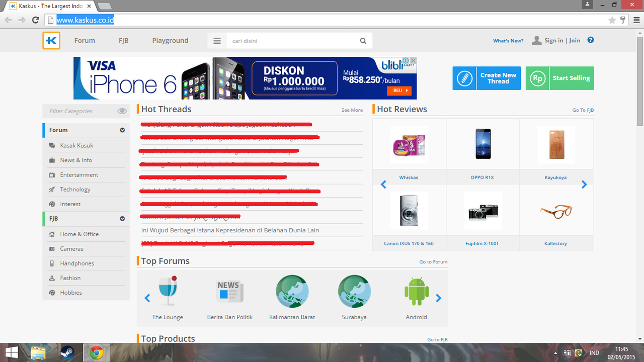Click the News & Info briefcase icon
This screenshot has height=362, width=644.
click(51, 160)
